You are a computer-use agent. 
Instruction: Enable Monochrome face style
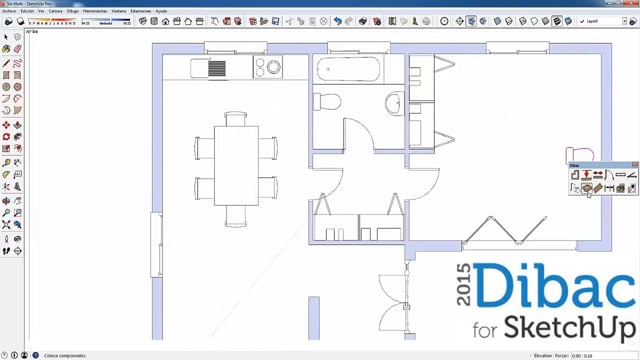coord(569,21)
